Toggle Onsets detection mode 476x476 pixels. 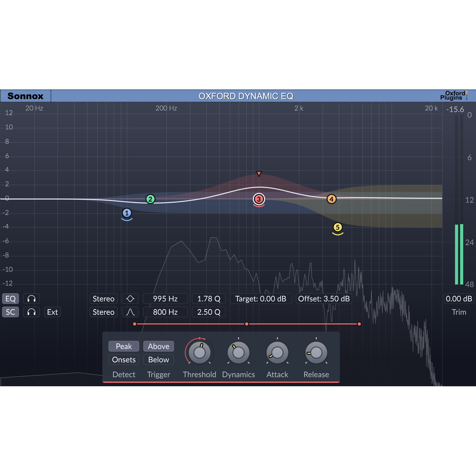coord(124,360)
